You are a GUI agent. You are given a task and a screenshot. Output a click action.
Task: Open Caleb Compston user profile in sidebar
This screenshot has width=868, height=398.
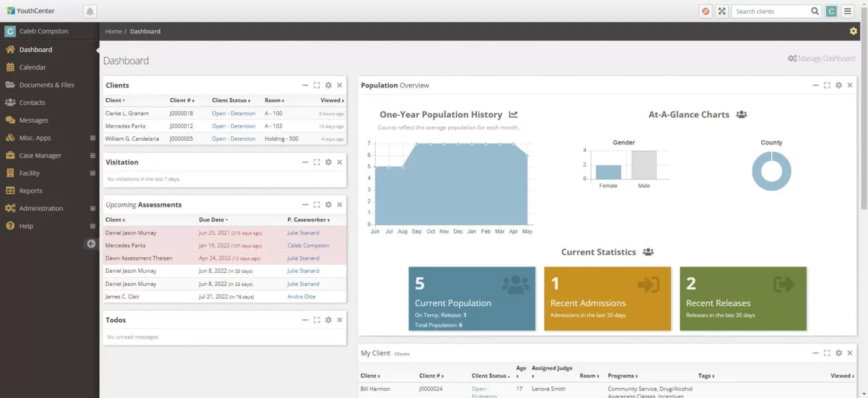tap(50, 31)
